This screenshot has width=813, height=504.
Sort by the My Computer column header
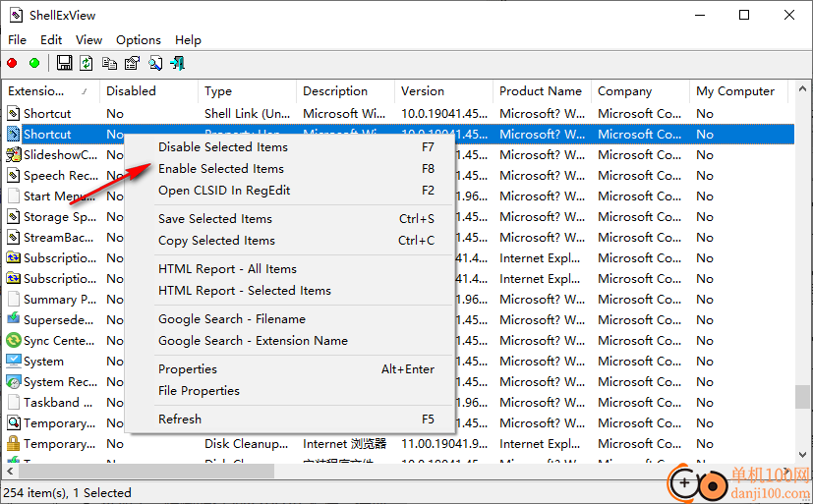738,91
